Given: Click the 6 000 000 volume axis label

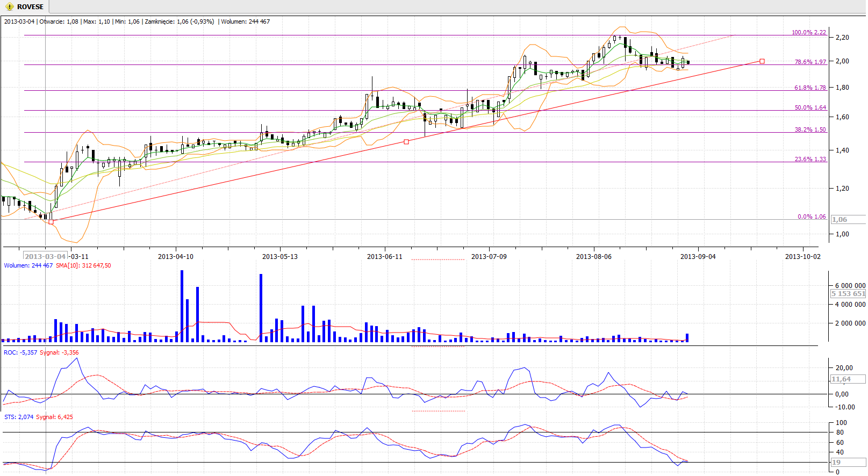Looking at the screenshot, I should coord(850,285).
